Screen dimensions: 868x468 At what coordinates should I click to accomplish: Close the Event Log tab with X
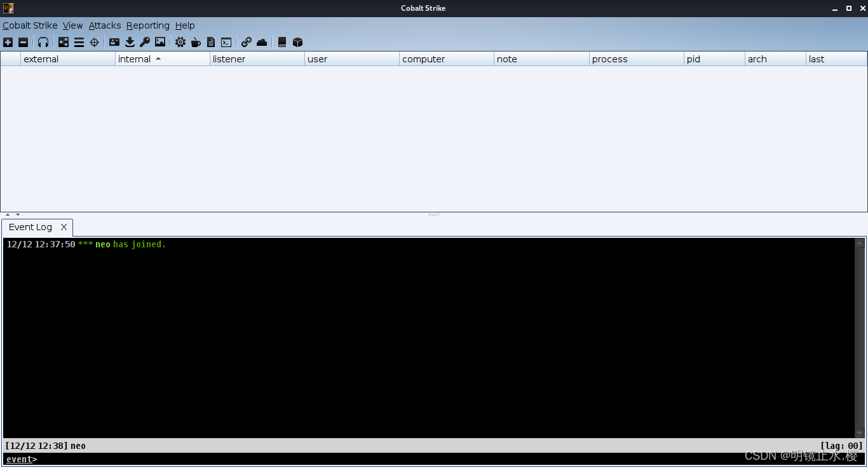(64, 227)
